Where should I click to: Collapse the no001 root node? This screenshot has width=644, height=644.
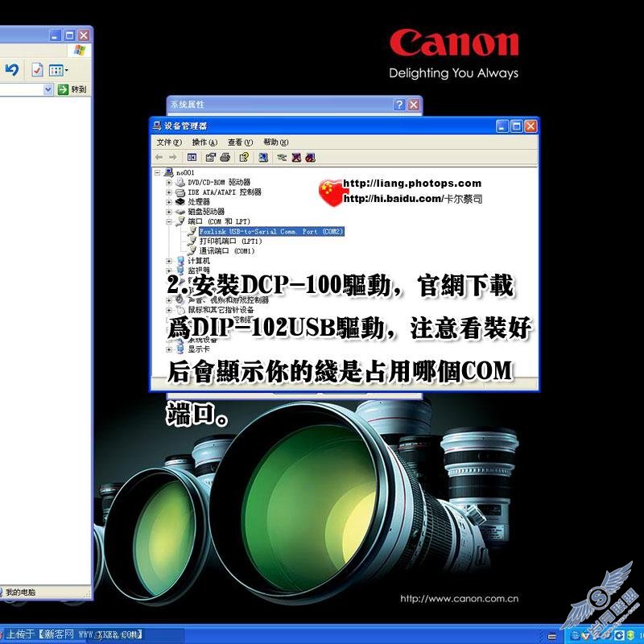pyautogui.click(x=157, y=172)
